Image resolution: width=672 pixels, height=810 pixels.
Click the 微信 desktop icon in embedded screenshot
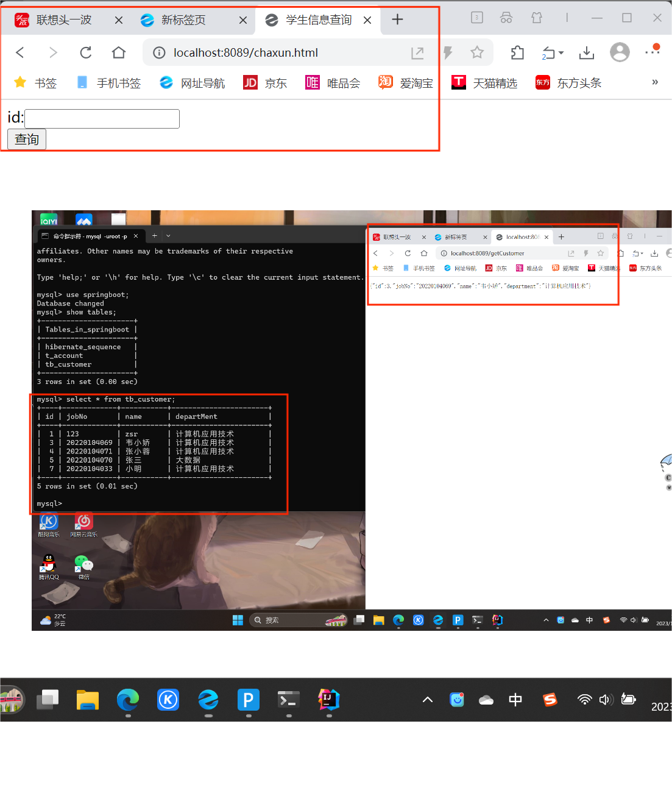[83, 567]
